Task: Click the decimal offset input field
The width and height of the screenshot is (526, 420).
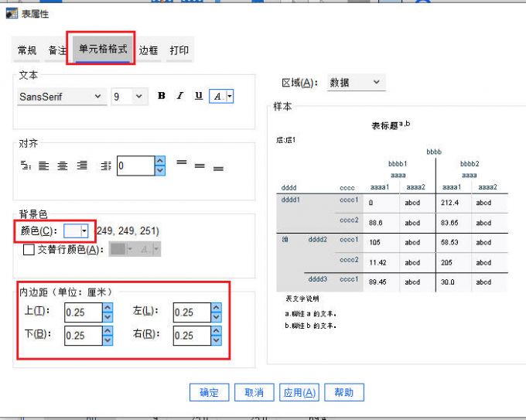Action: click(136, 166)
